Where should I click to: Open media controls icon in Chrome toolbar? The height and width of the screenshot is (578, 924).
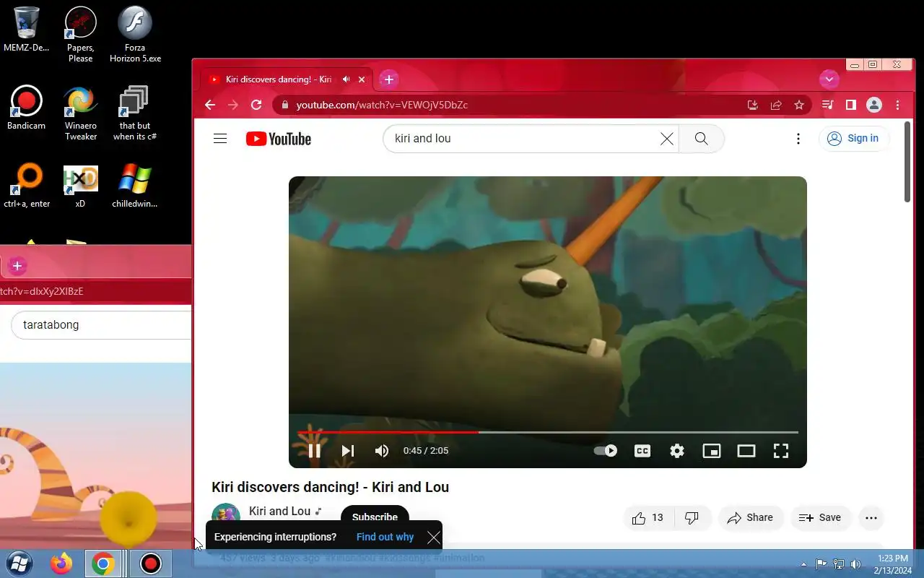[828, 105]
